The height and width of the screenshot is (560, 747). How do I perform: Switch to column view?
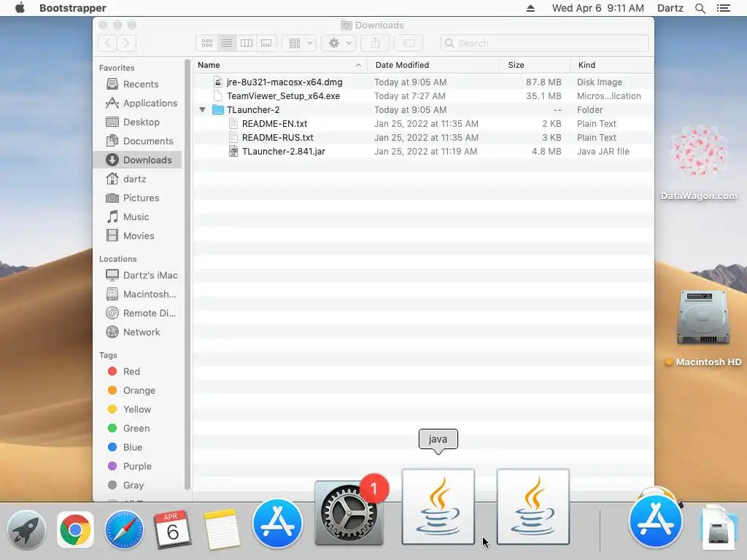[247, 43]
